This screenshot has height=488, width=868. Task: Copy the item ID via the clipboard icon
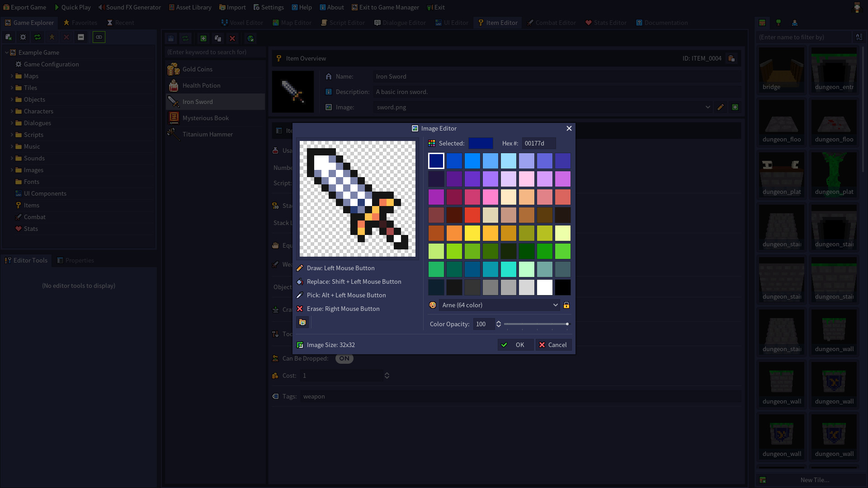pyautogui.click(x=731, y=58)
